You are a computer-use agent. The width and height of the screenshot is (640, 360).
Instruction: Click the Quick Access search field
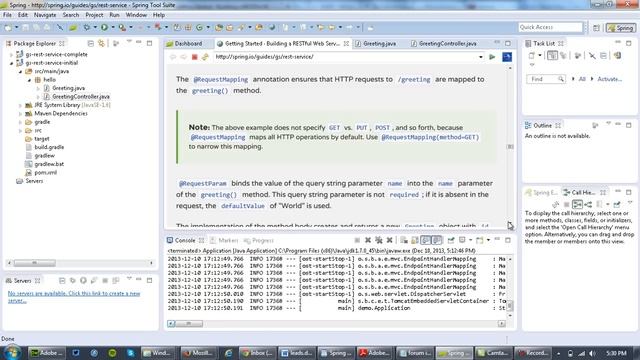point(550,27)
